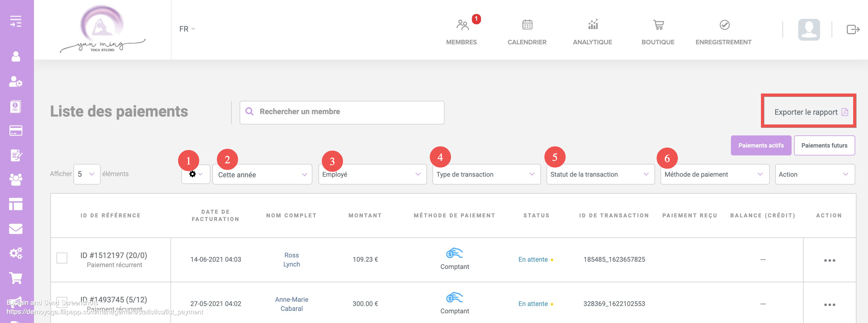The image size is (868, 323).
Task: Go to the ANALYTIQUE section
Action: coord(592,32)
